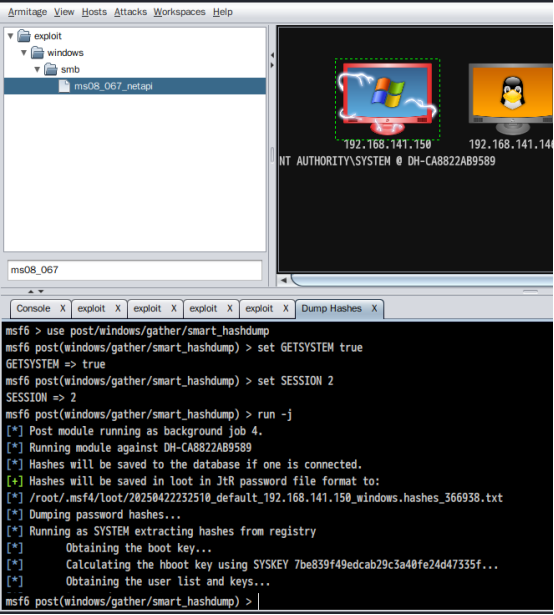
Task: Open the Hosts menu
Action: click(x=94, y=12)
